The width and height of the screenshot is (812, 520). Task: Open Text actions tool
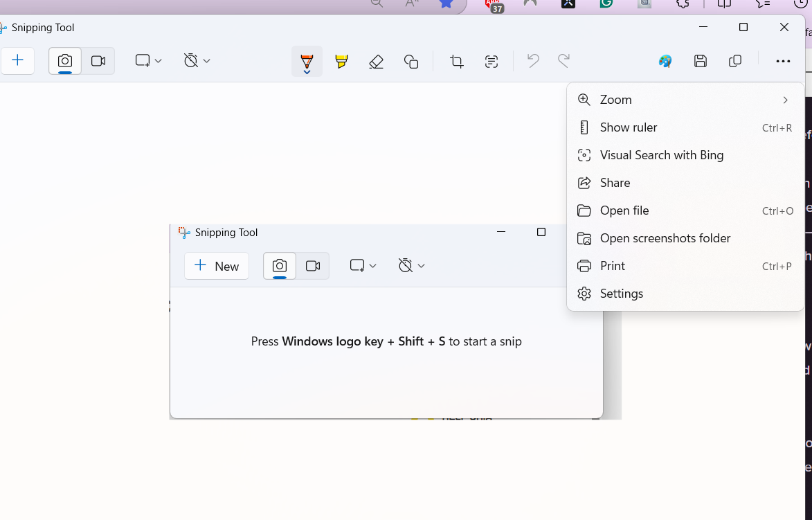491,61
